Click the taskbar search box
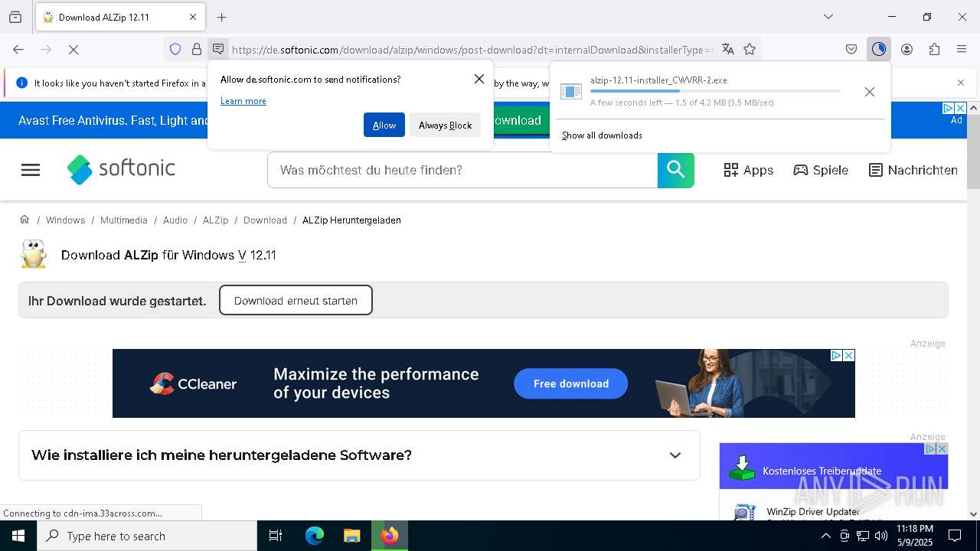The width and height of the screenshot is (980, 551). pyautogui.click(x=147, y=536)
